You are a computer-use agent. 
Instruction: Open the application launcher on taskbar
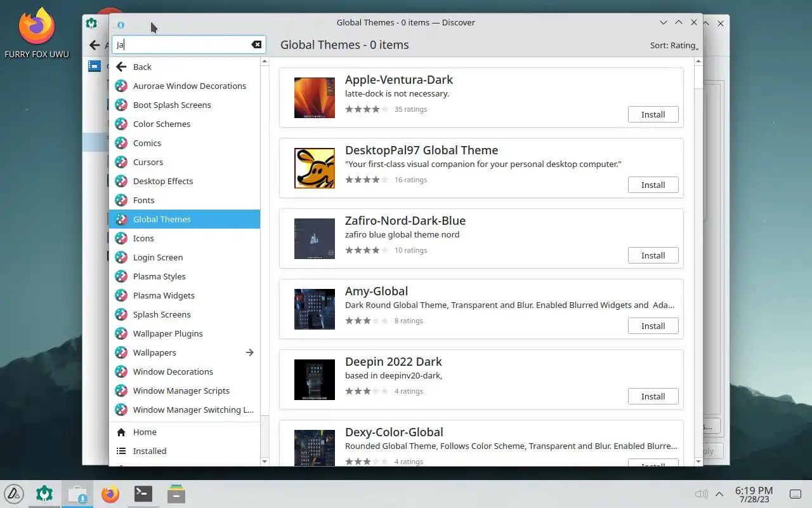pyautogui.click(x=14, y=493)
